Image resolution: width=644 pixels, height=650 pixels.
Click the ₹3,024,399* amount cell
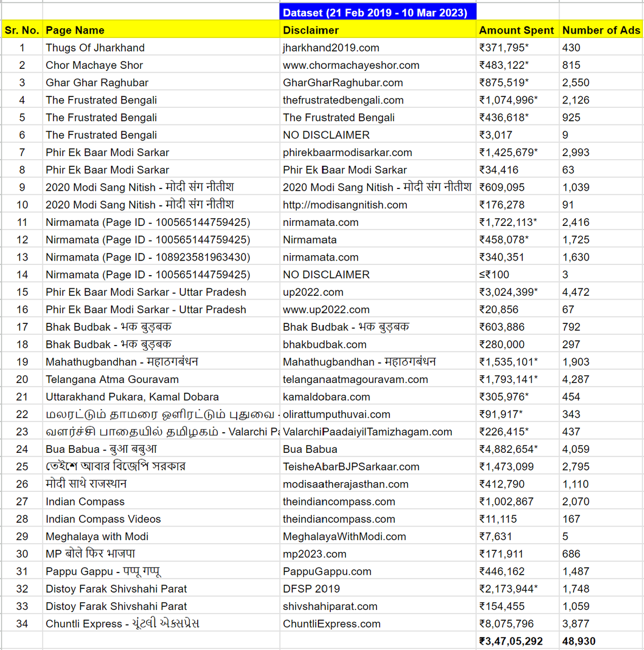518,292
